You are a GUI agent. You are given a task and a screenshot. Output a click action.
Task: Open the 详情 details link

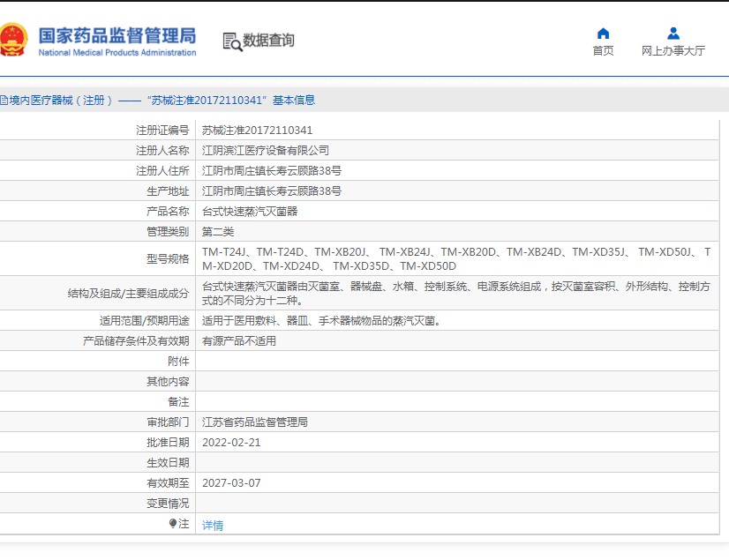(213, 525)
